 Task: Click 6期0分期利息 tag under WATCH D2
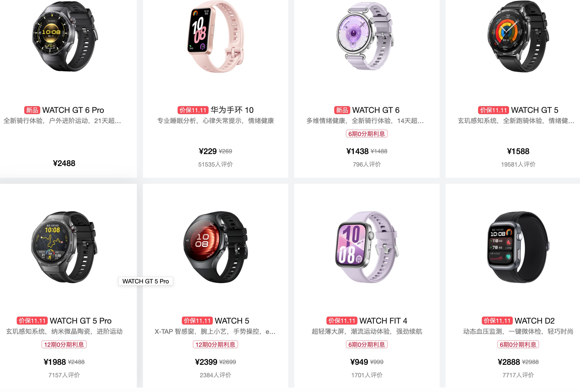click(x=518, y=345)
